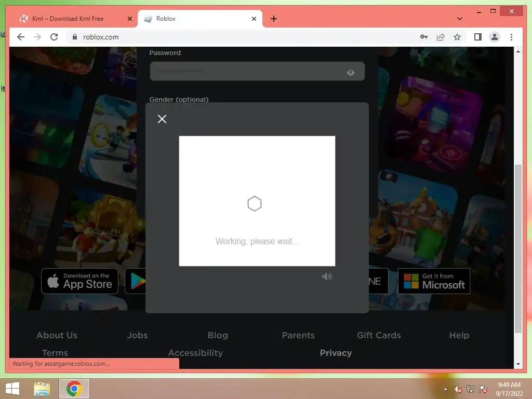The image size is (532, 399).
Task: Click the page scrollbar up arrow
Action: [518, 51]
